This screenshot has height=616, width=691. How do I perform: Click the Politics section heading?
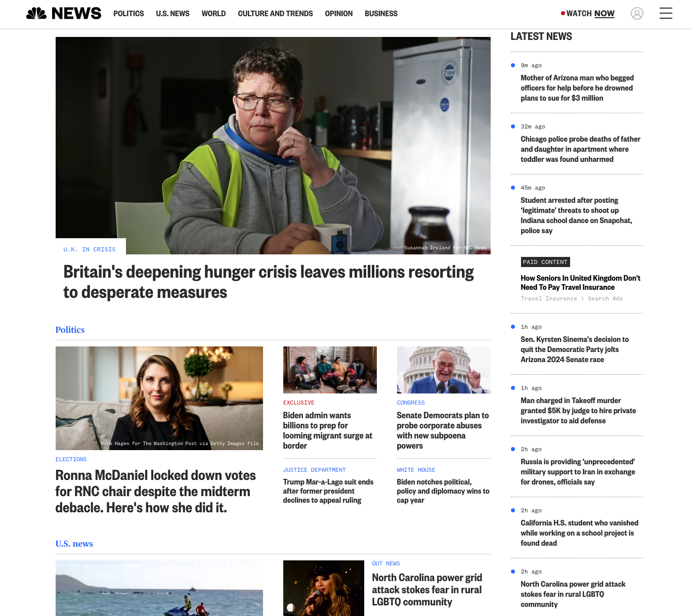point(70,330)
